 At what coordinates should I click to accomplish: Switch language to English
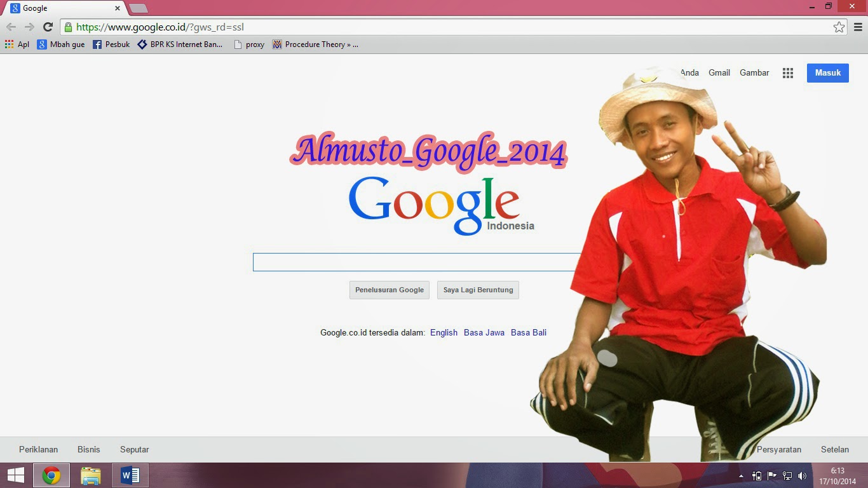444,332
